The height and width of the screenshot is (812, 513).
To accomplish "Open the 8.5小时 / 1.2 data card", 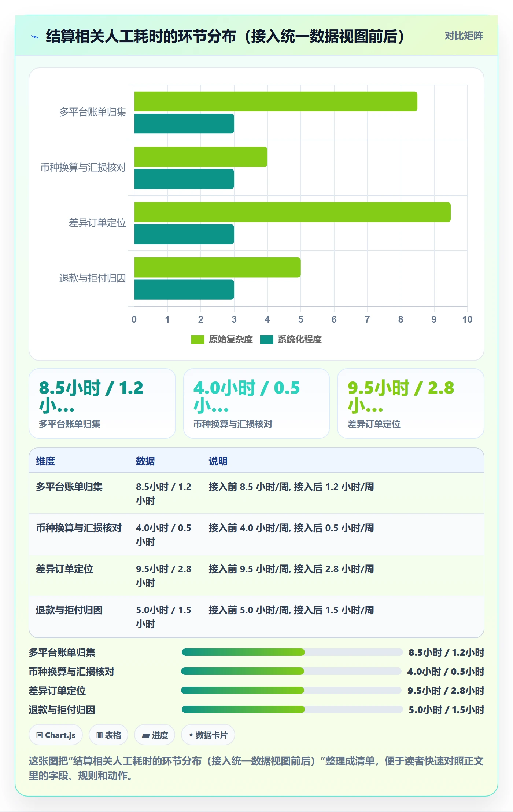I will (102, 403).
